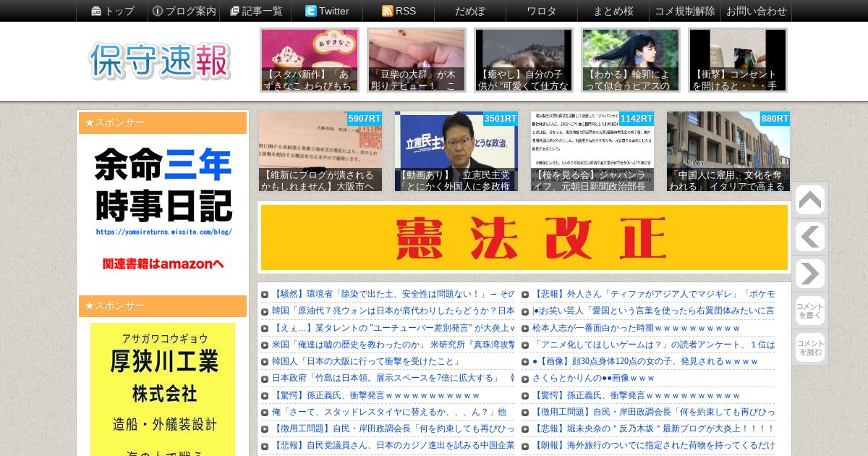Open the お問い合わせ contact menu item
Viewport: 868px width, 456px height.
(x=756, y=11)
